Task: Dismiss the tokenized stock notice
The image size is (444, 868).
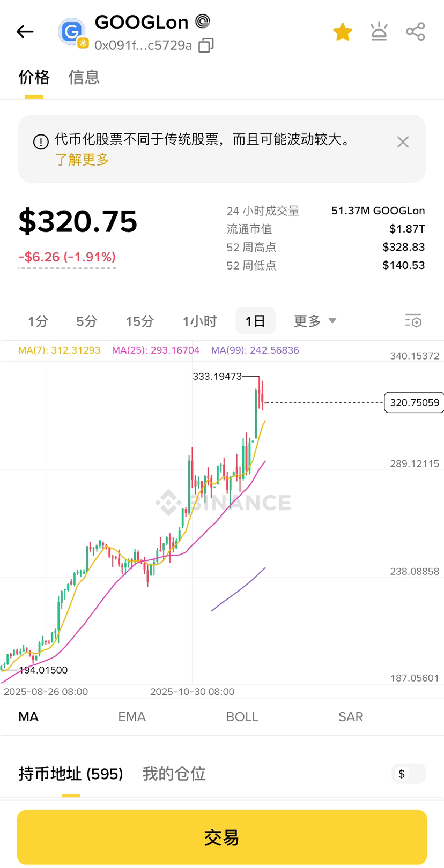Action: [x=403, y=142]
